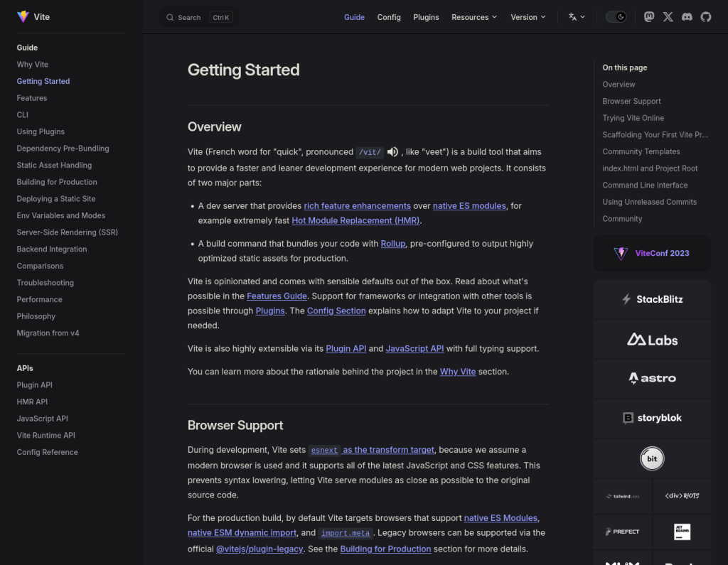Open the Mastodon social link icon

(x=649, y=17)
